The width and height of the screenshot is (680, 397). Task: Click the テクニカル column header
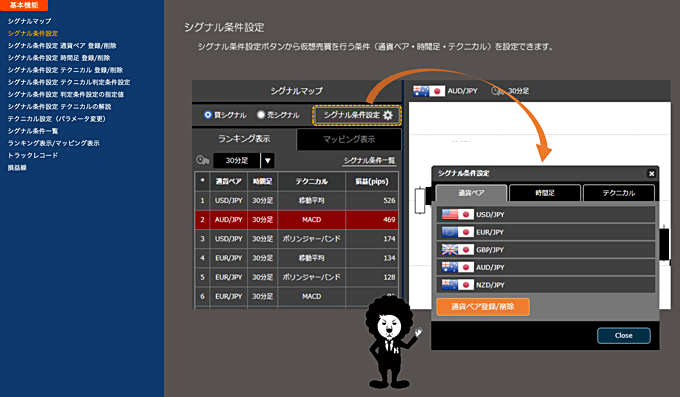click(311, 181)
